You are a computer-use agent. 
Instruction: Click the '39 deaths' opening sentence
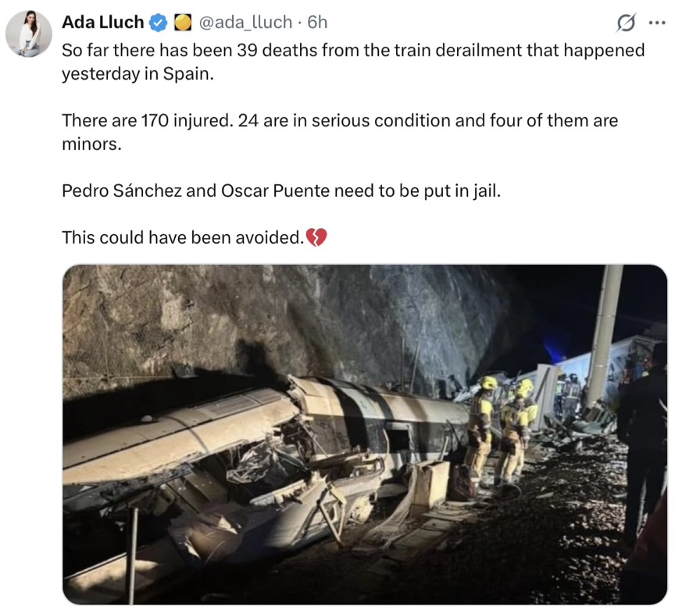pyautogui.click(x=353, y=62)
